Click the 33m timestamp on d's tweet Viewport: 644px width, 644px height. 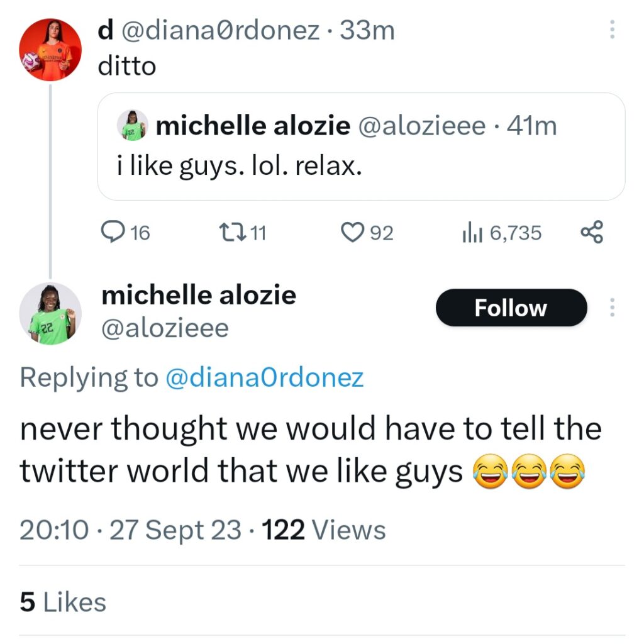[x=367, y=30]
